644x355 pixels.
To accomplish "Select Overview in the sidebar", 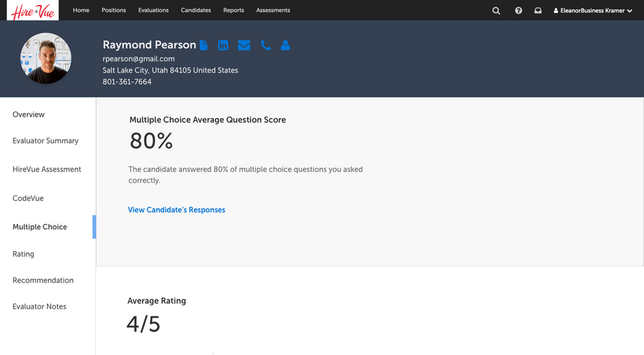I will pos(28,114).
